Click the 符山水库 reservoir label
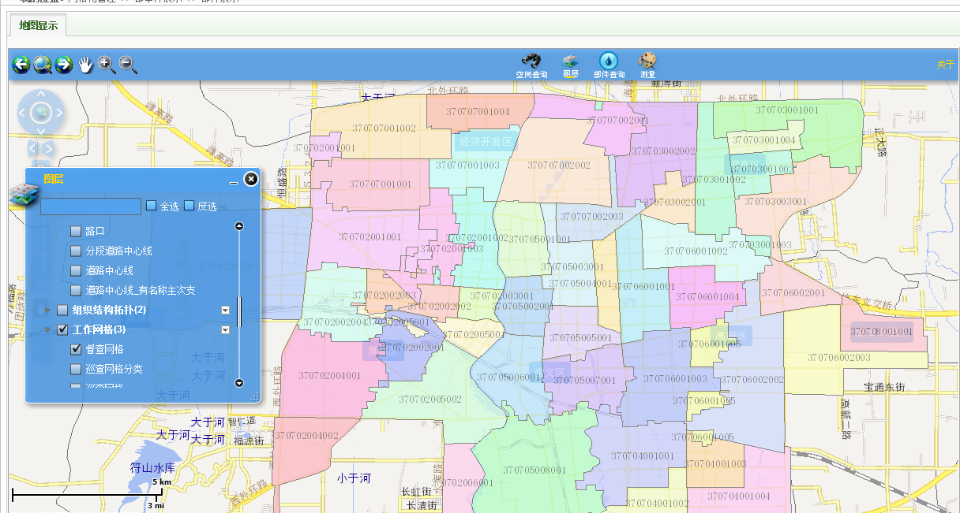The width and height of the screenshot is (960, 513). pos(152,468)
